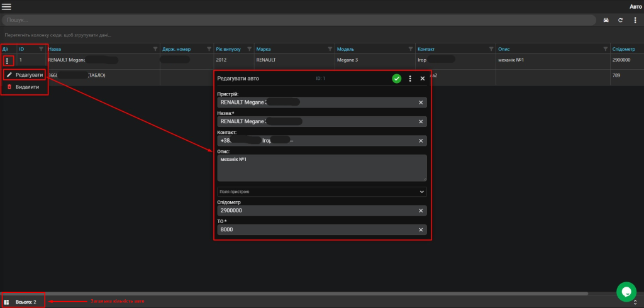Sort by the Модель column header
The image size is (644, 308).
[x=346, y=49]
